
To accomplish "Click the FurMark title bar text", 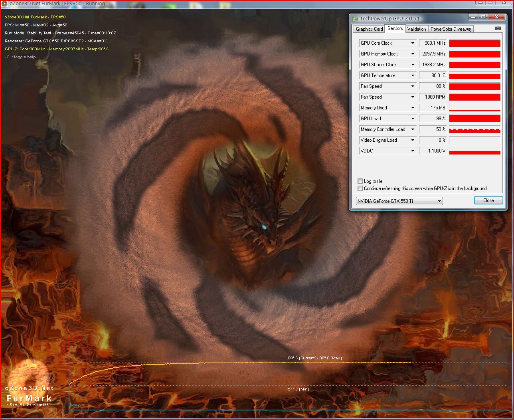I will tap(59, 3).
